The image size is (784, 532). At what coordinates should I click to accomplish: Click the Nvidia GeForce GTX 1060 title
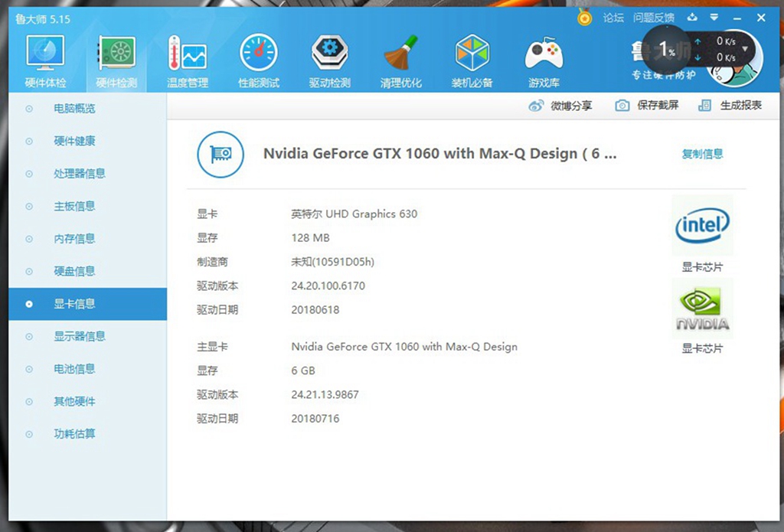tap(440, 154)
